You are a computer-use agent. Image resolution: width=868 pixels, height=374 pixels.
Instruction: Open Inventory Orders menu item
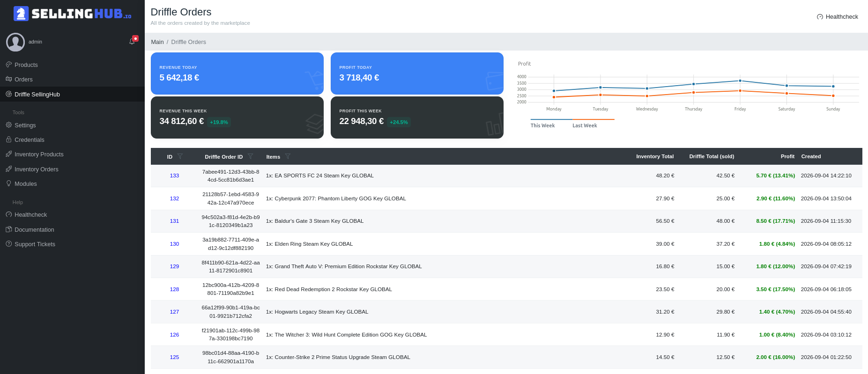pos(37,169)
